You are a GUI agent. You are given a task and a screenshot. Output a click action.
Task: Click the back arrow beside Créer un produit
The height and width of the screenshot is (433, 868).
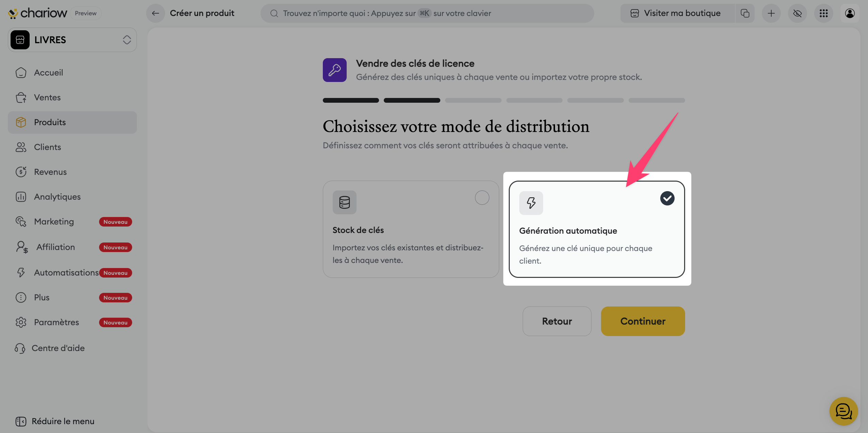point(156,13)
